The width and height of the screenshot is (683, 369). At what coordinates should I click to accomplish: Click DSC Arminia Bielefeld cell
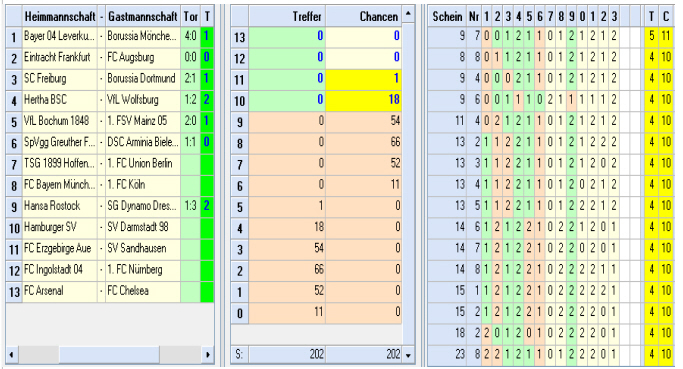pyautogui.click(x=143, y=142)
